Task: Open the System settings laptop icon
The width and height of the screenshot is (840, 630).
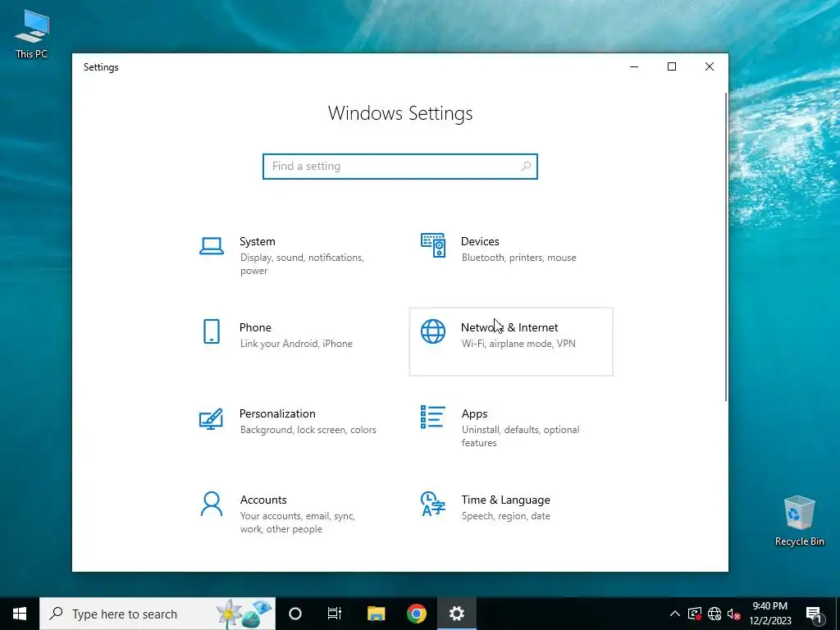Action: tap(212, 246)
